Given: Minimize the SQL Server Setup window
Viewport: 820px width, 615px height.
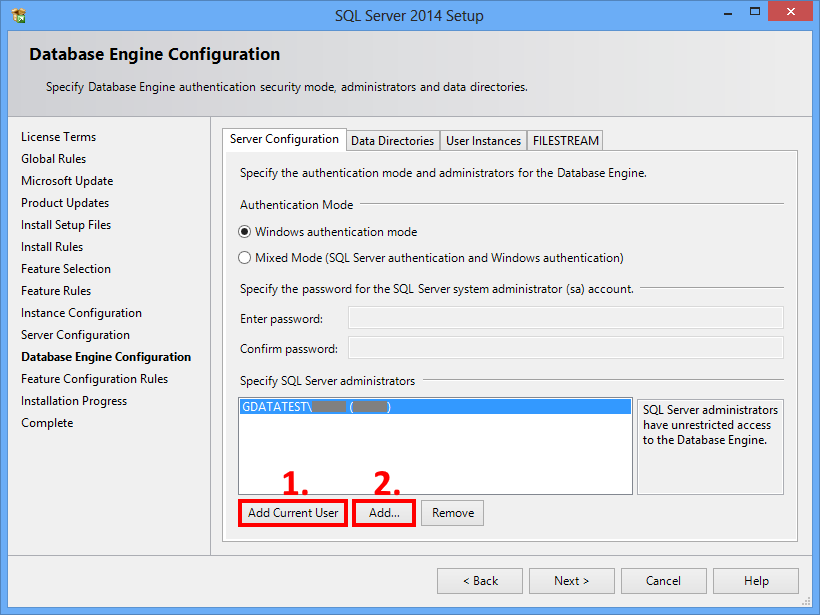Looking at the screenshot, I should [x=728, y=13].
